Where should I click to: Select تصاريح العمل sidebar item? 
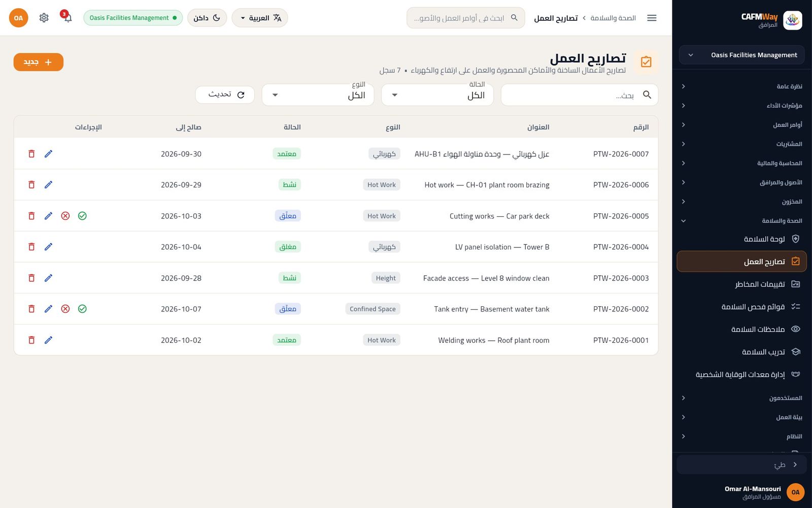click(742, 262)
